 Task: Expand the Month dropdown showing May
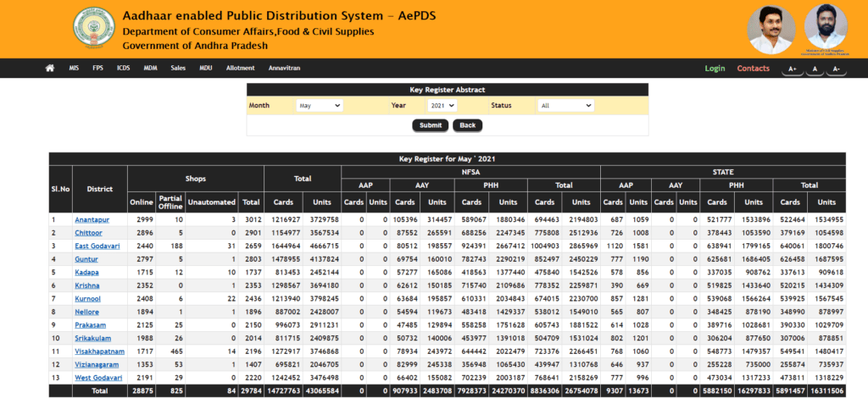pyautogui.click(x=320, y=105)
